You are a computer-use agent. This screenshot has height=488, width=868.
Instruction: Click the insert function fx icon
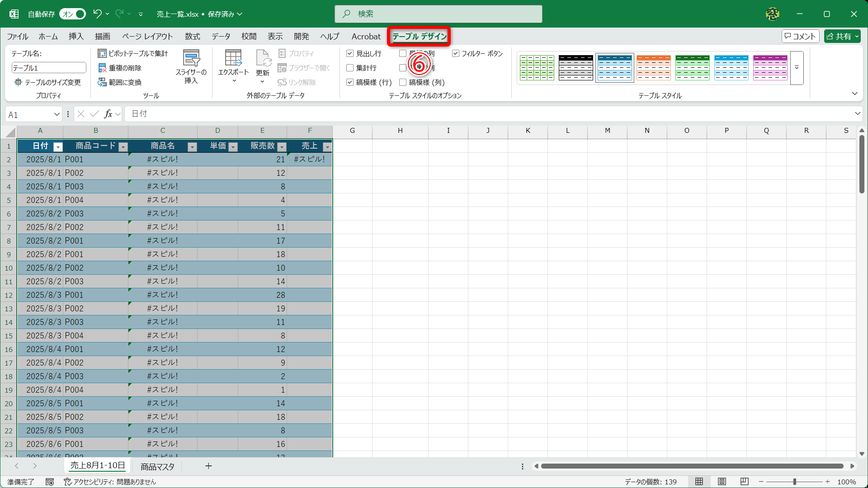108,114
